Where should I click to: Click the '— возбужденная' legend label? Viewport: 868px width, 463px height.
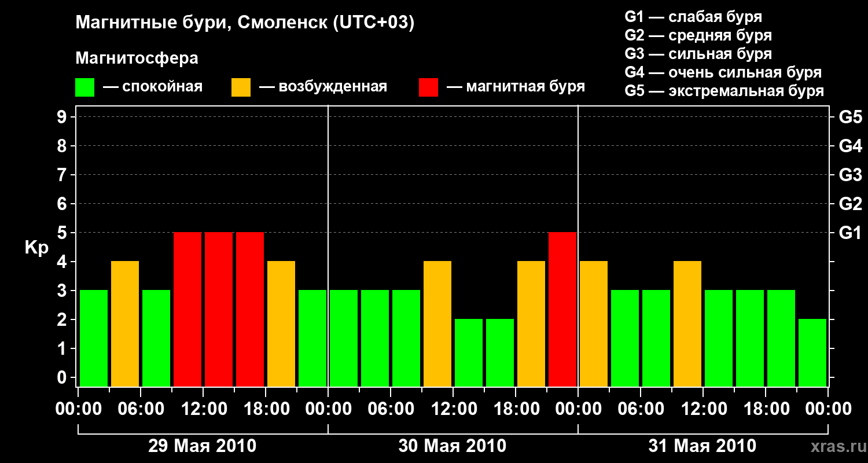click(x=323, y=87)
